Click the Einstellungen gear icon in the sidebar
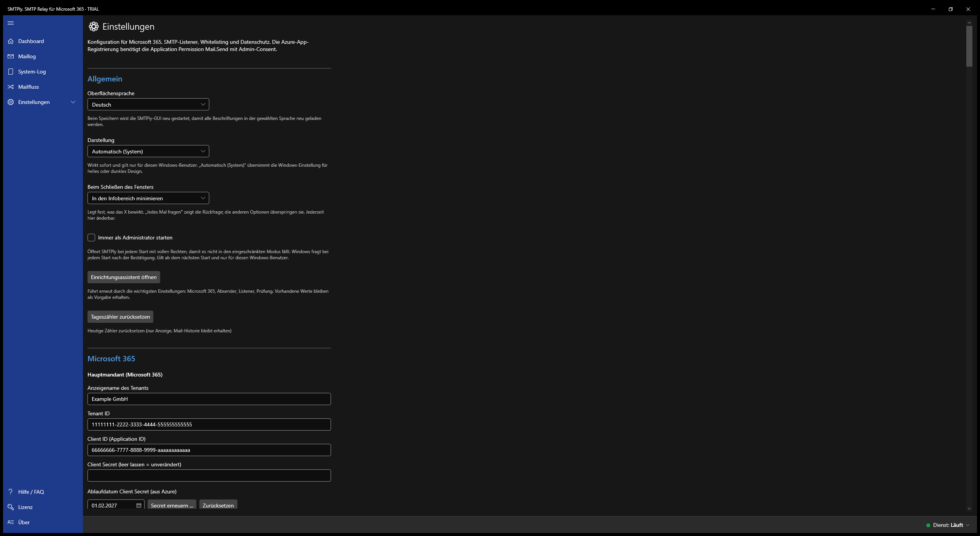This screenshot has width=980, height=536. pyautogui.click(x=11, y=102)
